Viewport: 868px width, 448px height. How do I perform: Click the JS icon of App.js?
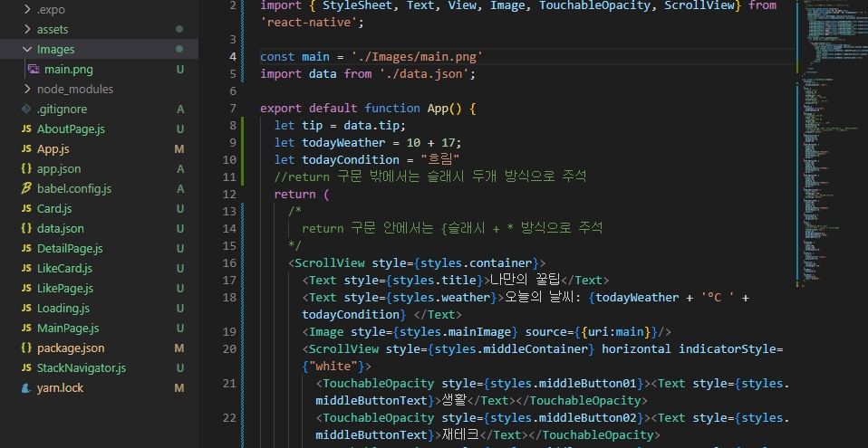pos(26,148)
